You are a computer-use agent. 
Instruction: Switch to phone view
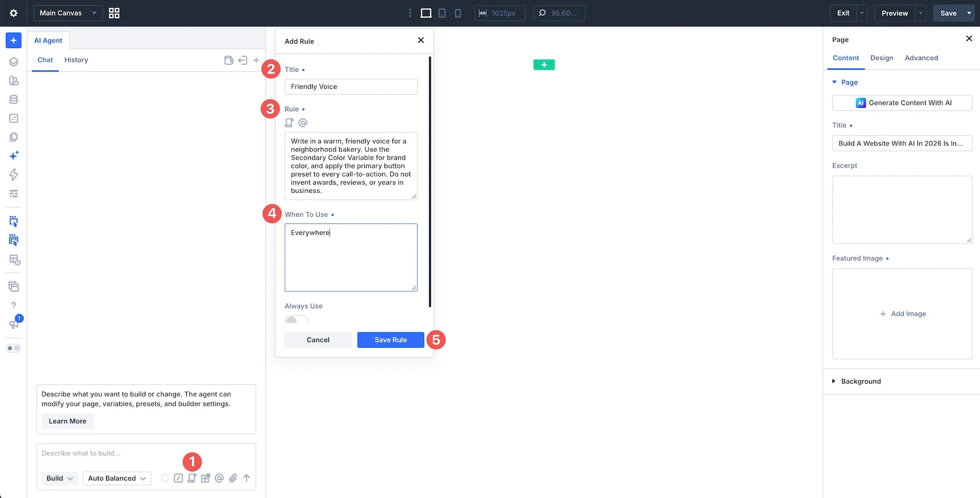pyautogui.click(x=458, y=13)
